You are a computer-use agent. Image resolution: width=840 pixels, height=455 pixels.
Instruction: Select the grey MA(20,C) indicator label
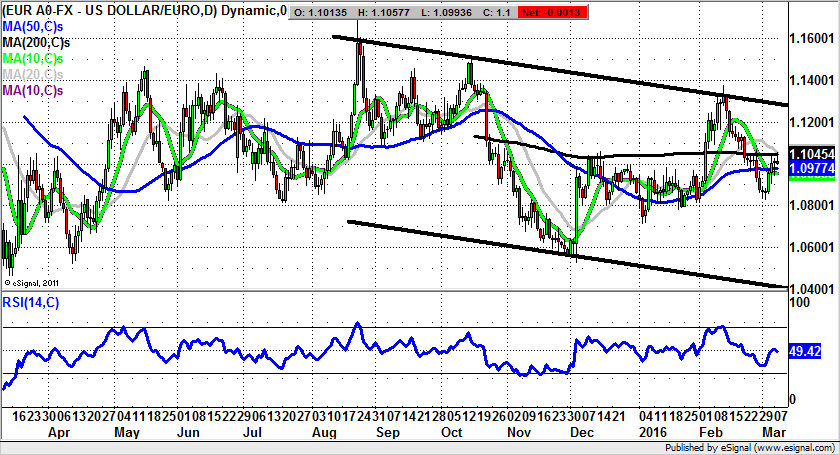point(28,75)
